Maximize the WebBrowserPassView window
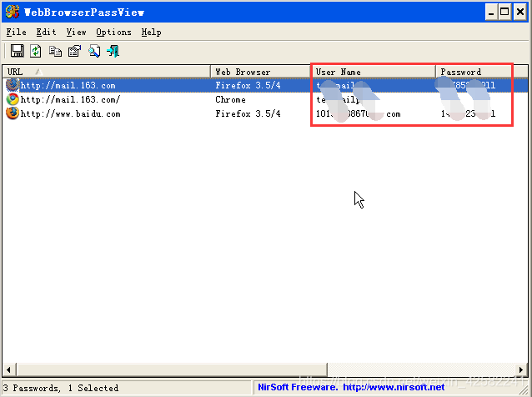 504,13
